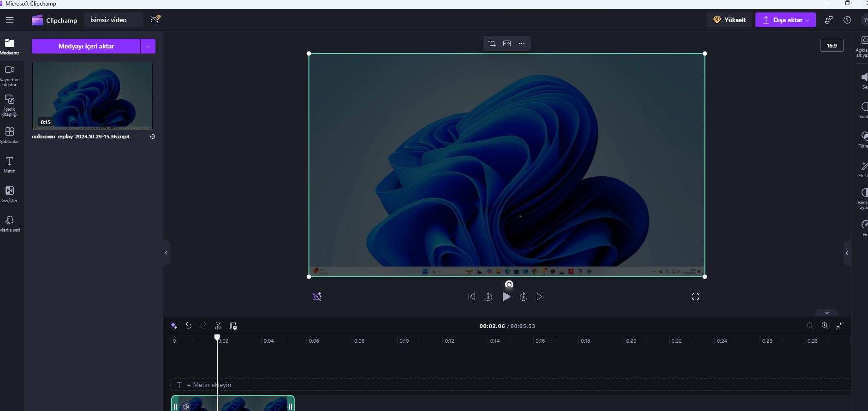Play the video preview

click(506, 297)
